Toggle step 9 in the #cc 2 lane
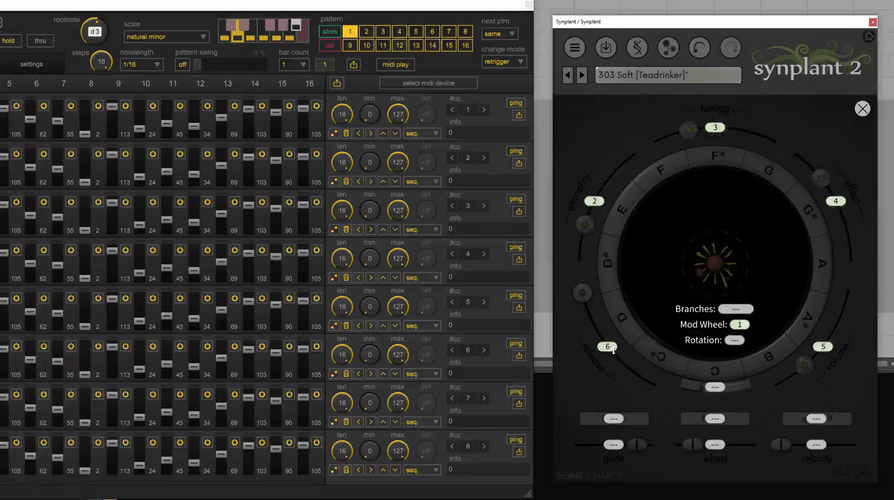This screenshot has width=894, height=500. pos(125,154)
